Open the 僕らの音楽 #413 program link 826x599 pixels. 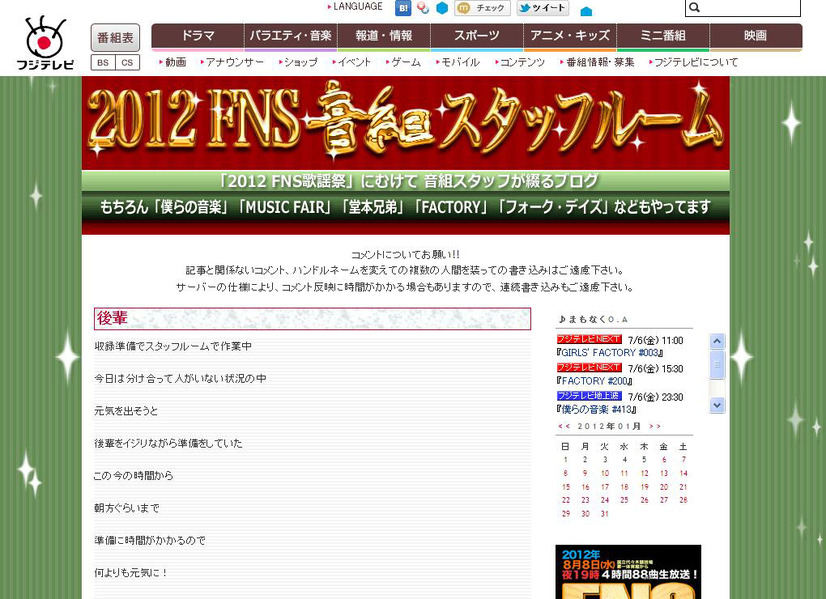(596, 409)
